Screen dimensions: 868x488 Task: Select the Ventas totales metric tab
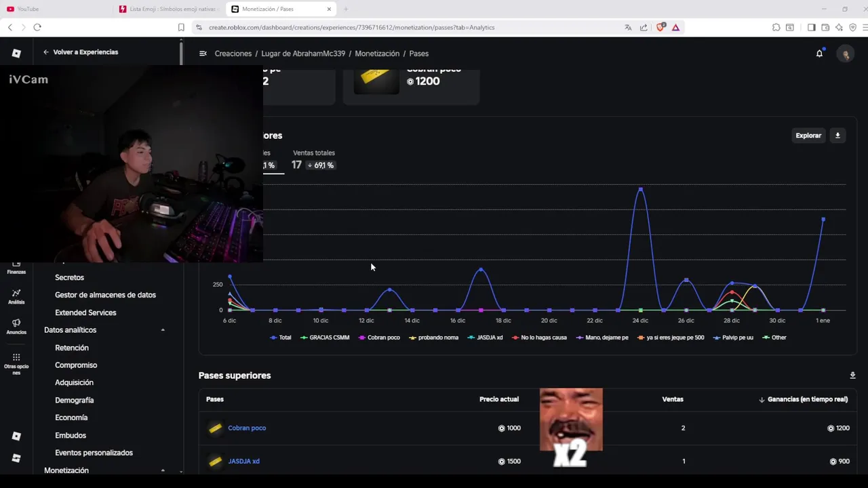pyautogui.click(x=313, y=159)
